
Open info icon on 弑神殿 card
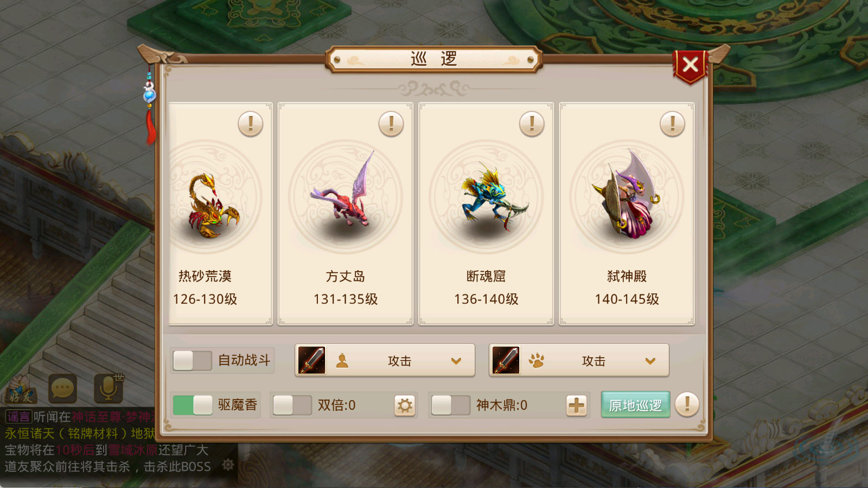coord(672,124)
